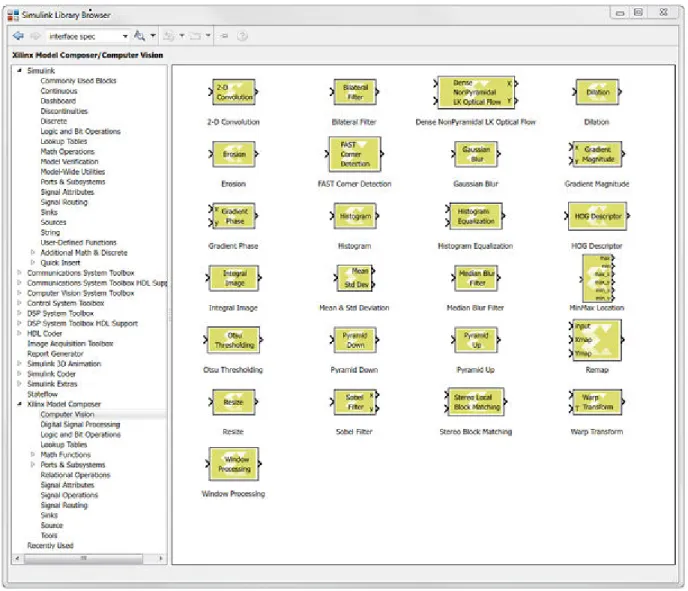688x591 pixels.
Task: Open the Signal Operations library
Action: 69,495
